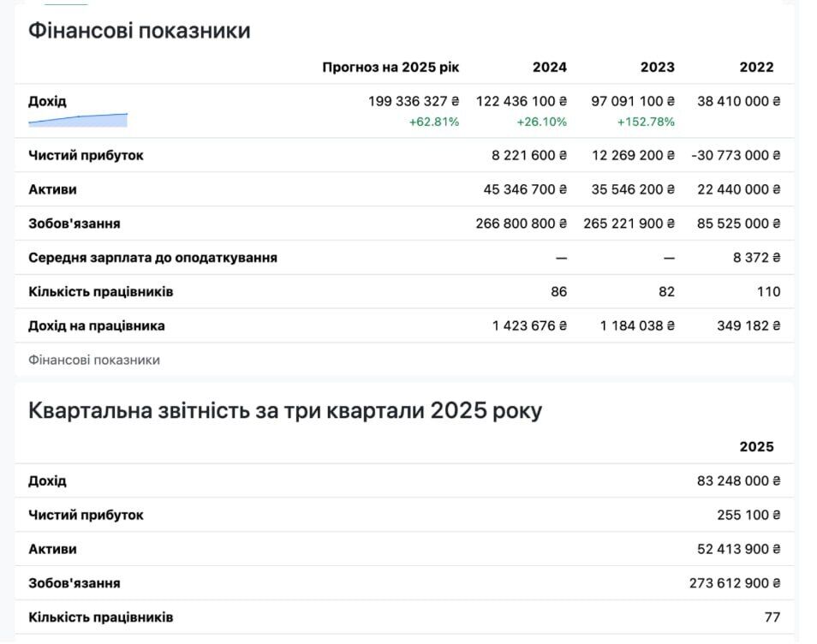
Task: Click the Фінансові показники footer caption
Action: point(93,360)
